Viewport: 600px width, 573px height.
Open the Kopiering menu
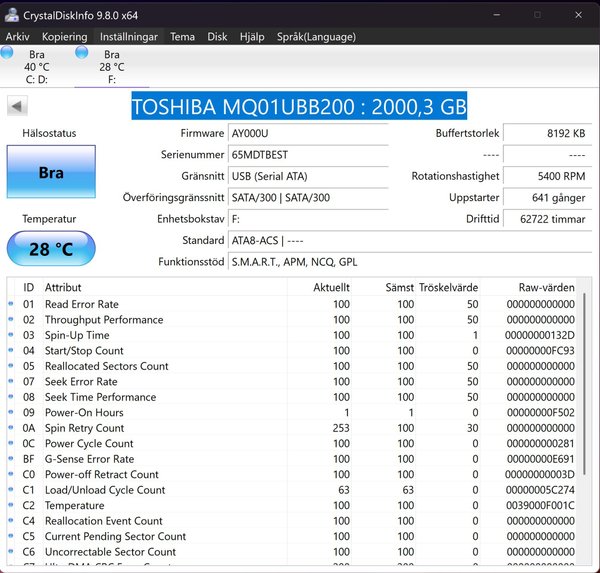[65, 37]
